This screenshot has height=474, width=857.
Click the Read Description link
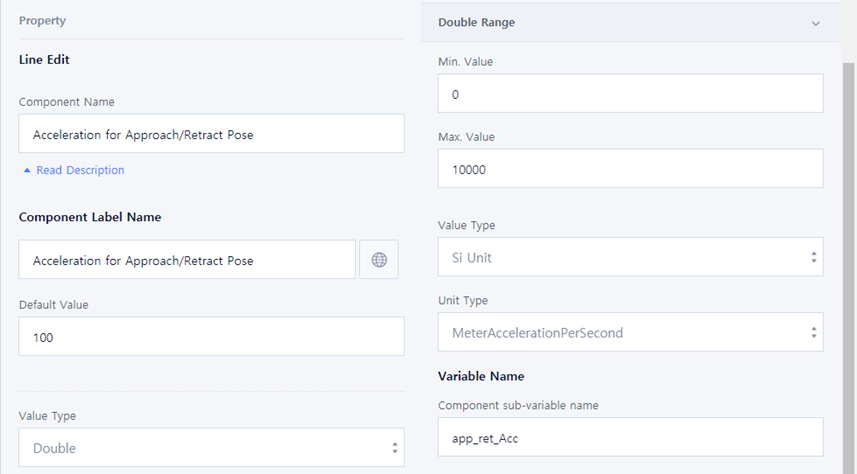[80, 170]
